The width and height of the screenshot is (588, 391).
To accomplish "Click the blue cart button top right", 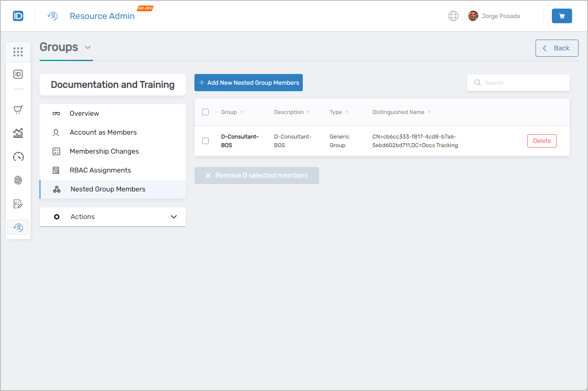I will 562,15.
